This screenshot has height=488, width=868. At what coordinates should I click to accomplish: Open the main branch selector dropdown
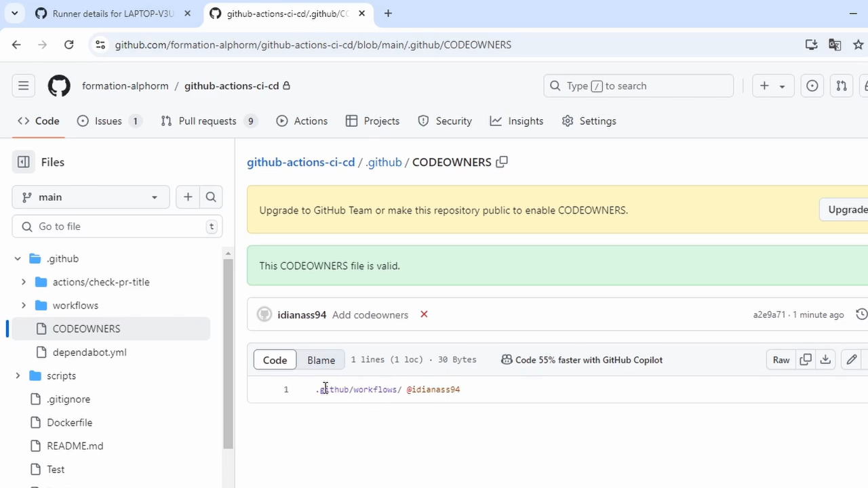tap(90, 197)
